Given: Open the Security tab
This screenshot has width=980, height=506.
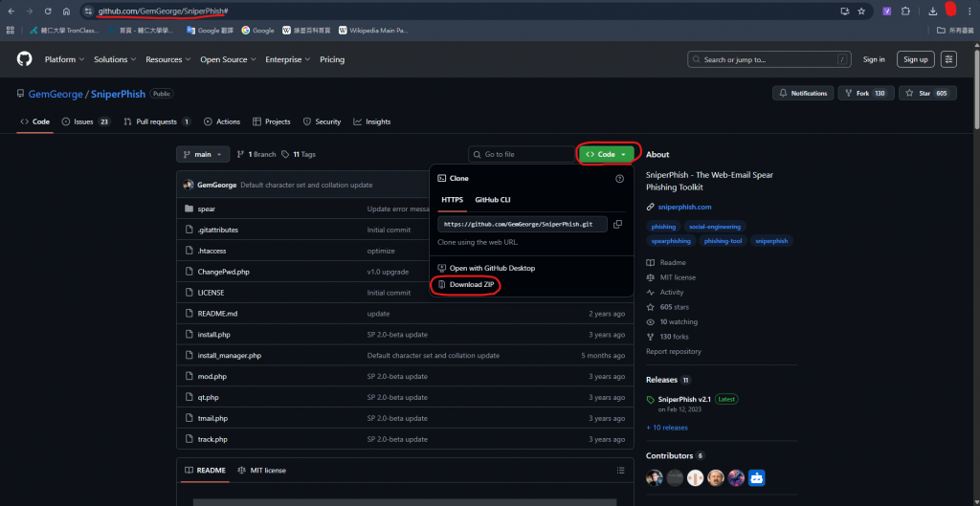Looking at the screenshot, I should click(x=322, y=121).
